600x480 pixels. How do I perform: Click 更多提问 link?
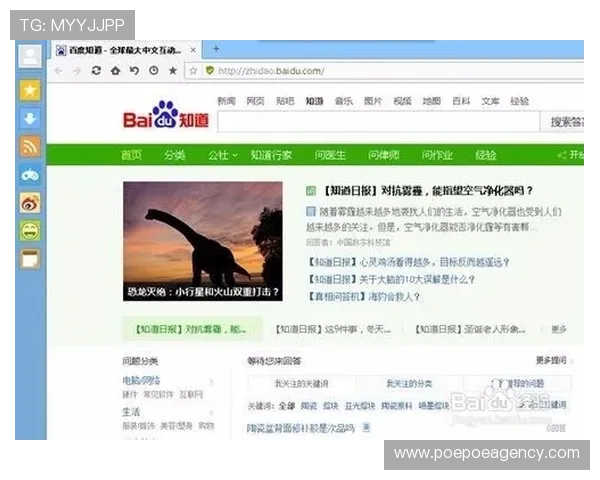pos(551,360)
